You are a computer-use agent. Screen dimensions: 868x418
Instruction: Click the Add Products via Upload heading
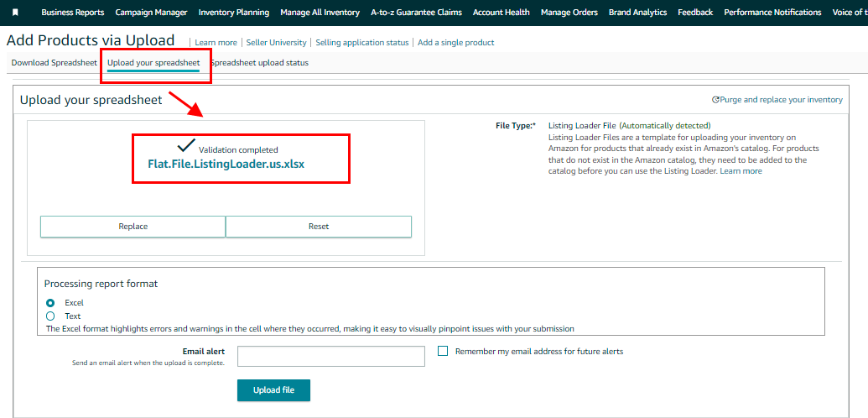(x=91, y=40)
